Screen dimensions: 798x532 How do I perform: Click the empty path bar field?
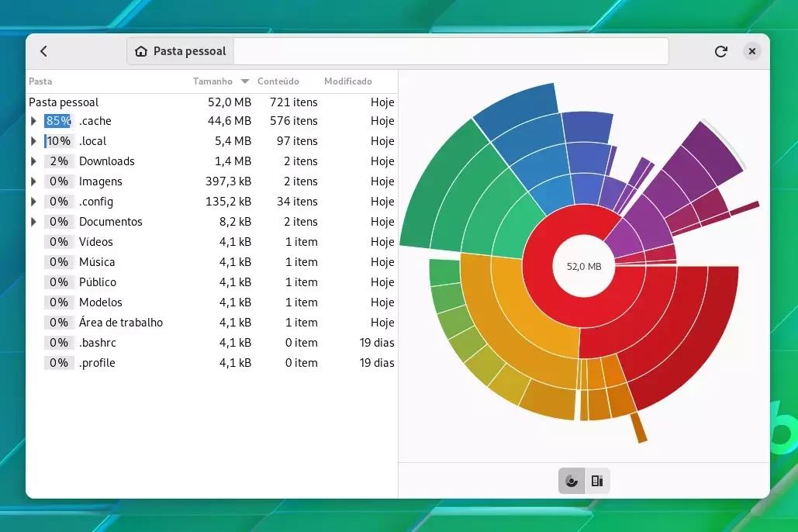451,51
